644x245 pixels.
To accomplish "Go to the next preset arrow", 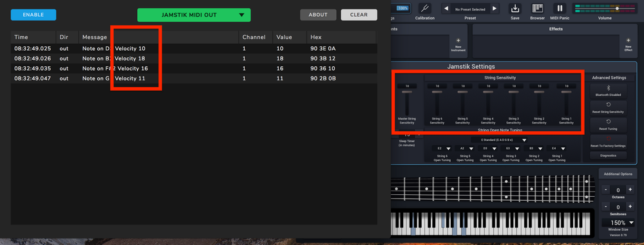I will pyautogui.click(x=495, y=8).
